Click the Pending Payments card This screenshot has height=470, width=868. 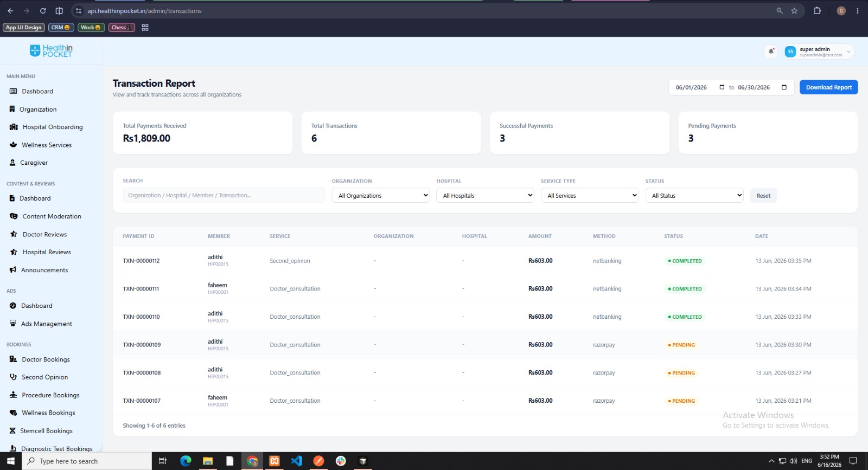tap(768, 133)
